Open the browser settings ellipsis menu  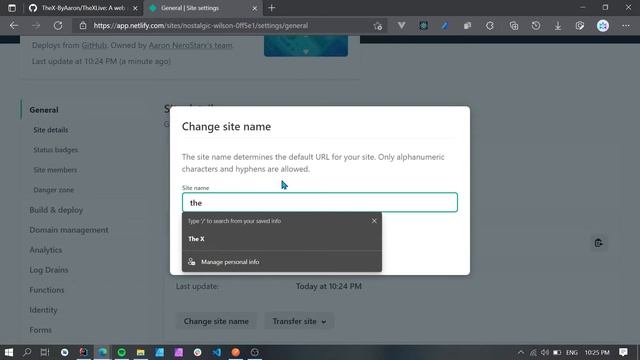pyautogui.click(x=626, y=26)
